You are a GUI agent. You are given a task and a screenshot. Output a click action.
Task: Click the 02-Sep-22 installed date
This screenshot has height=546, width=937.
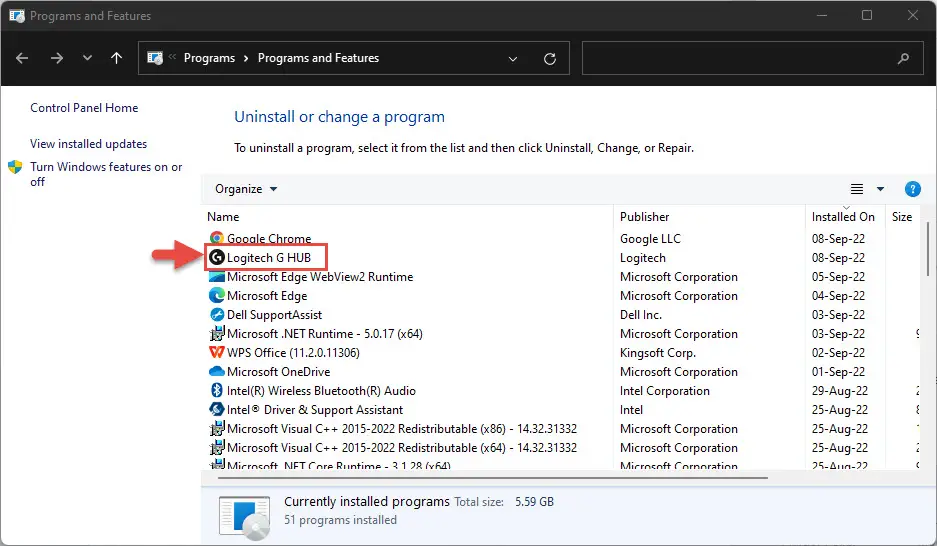[x=838, y=352]
